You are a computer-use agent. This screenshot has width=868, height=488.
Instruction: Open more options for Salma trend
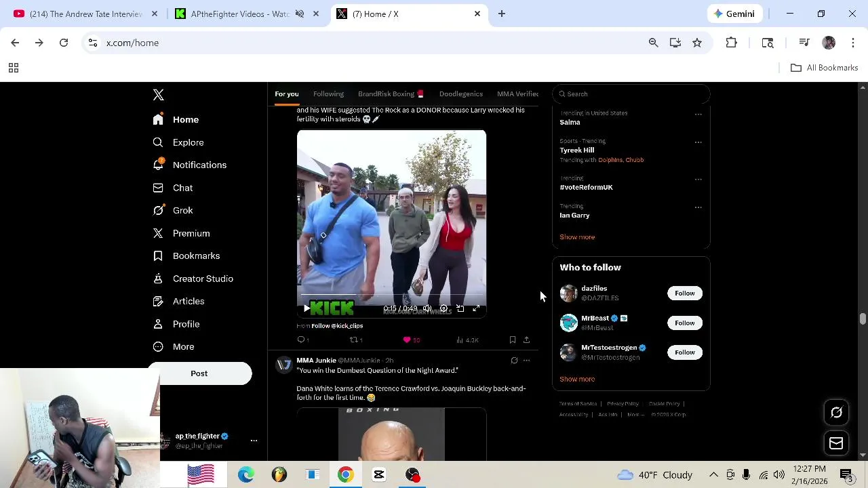tap(698, 115)
